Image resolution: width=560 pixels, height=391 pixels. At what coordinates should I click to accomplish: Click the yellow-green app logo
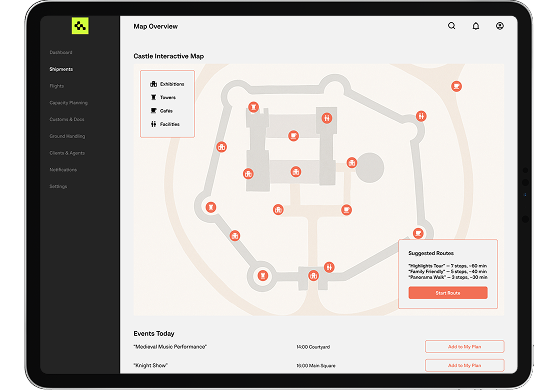pyautogui.click(x=80, y=26)
